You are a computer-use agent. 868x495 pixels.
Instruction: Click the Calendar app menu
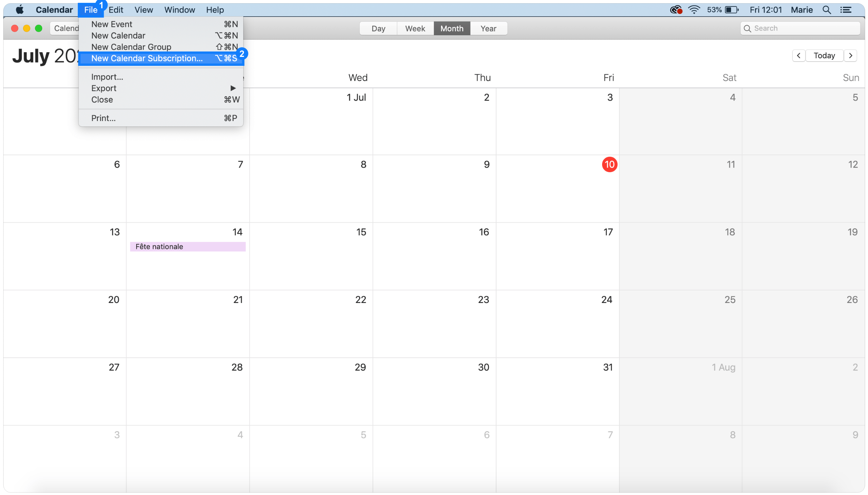pyautogui.click(x=54, y=10)
